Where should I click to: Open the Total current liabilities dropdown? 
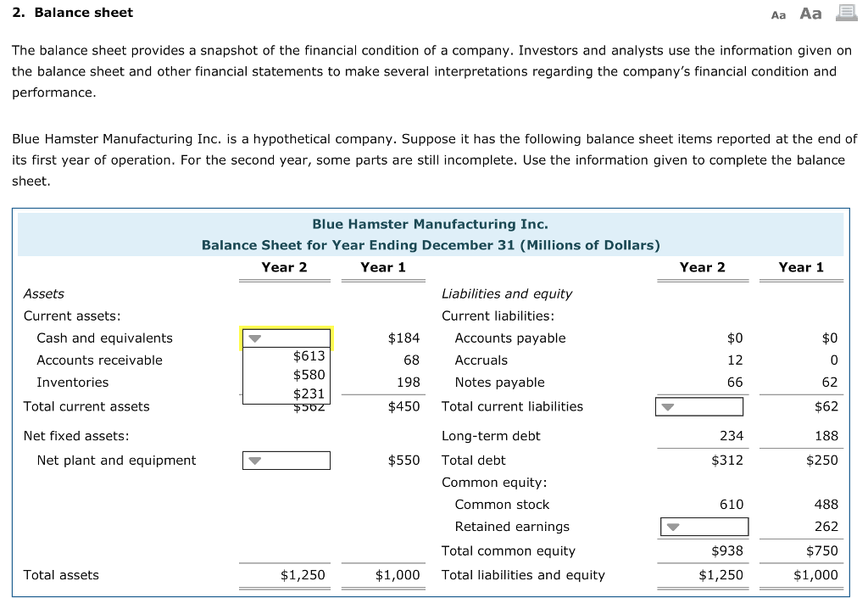tap(666, 406)
